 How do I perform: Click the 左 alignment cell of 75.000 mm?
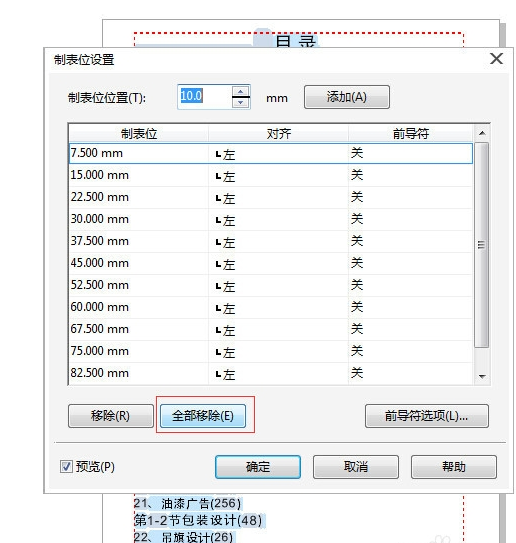coord(278,352)
